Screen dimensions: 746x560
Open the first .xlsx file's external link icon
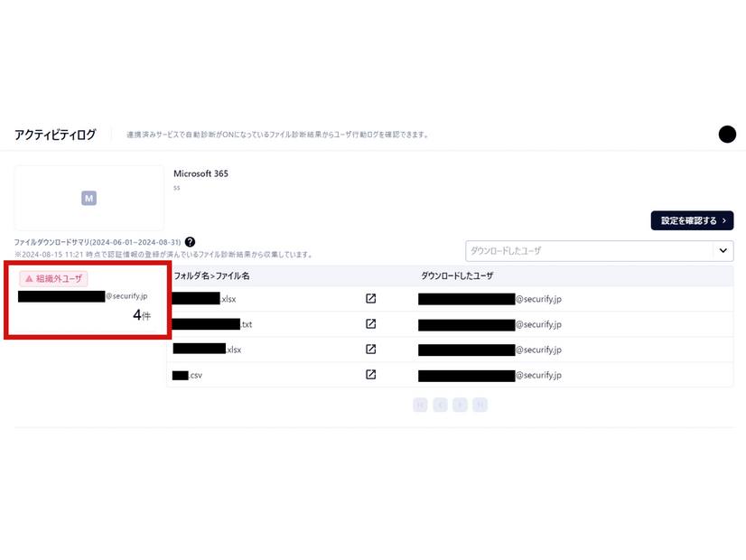(370, 298)
